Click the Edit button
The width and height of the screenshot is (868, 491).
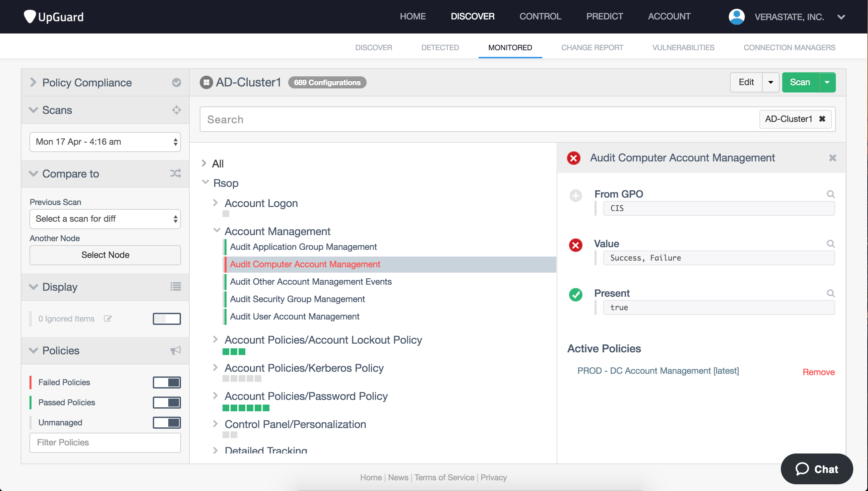[x=746, y=82]
